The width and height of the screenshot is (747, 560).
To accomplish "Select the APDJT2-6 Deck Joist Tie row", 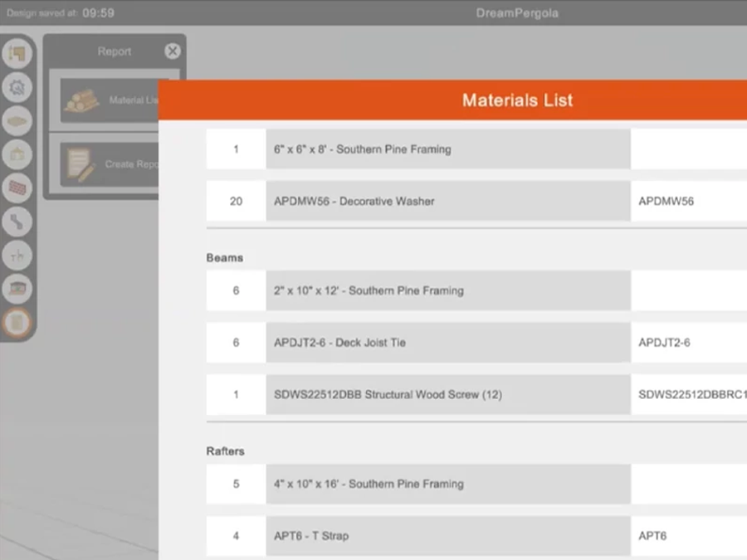I will pos(447,343).
